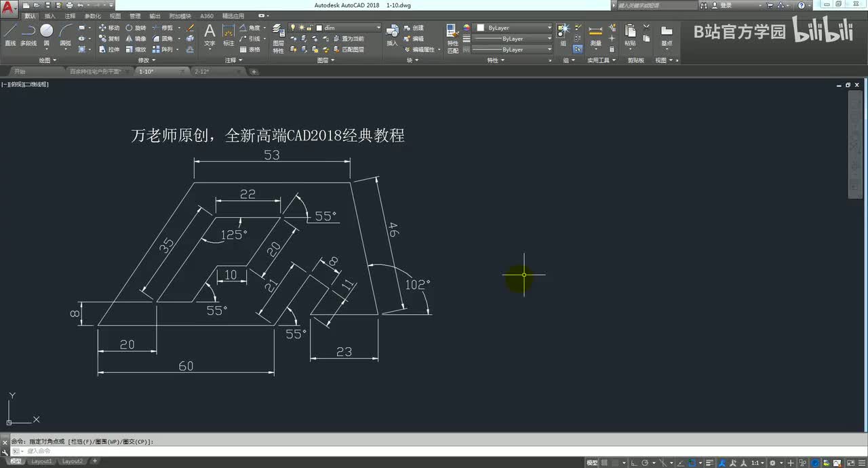Switch to the 插入 ribbon tab
The image size is (868, 468).
(x=50, y=16)
